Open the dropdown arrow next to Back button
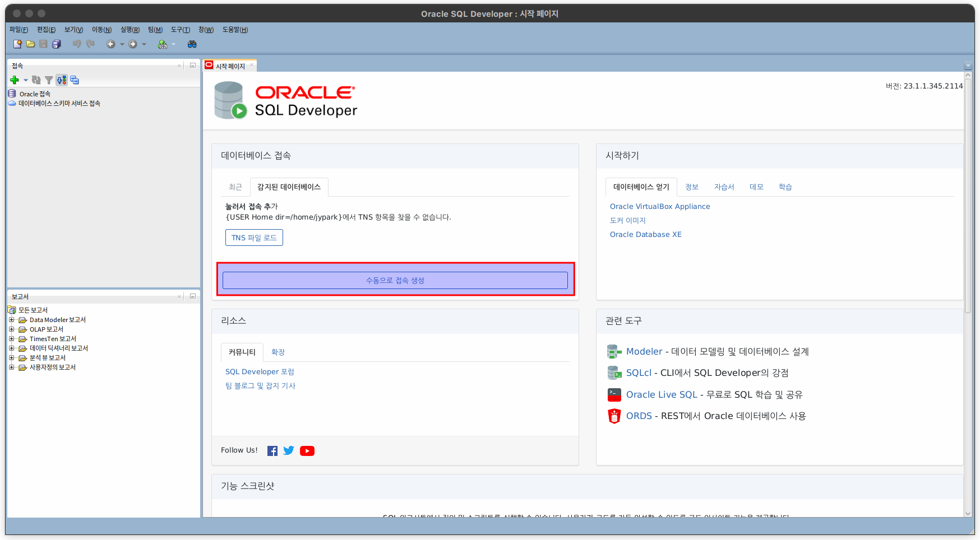980x540 pixels. (x=122, y=44)
